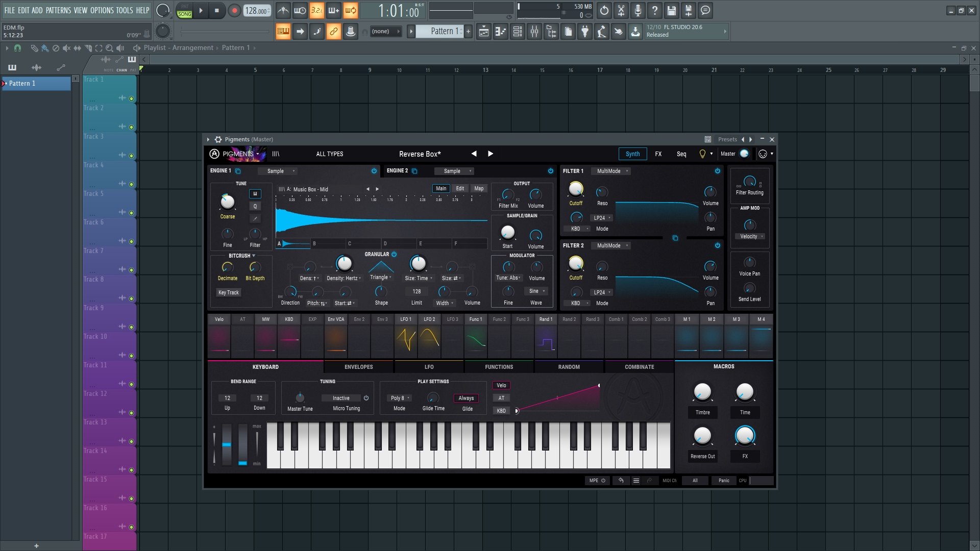Switch the PAT/SONG mode toggle
This screenshot has width=980, height=551.
pyautogui.click(x=185, y=11)
